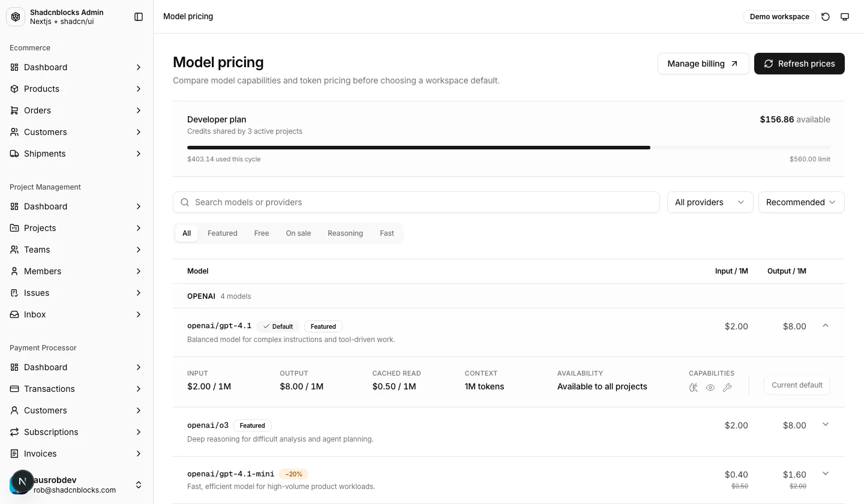Collapse the openai/gpt-4.1 row chevron
The width and height of the screenshot is (864, 504).
tap(826, 325)
